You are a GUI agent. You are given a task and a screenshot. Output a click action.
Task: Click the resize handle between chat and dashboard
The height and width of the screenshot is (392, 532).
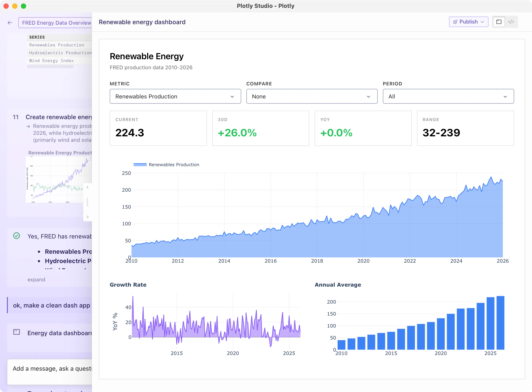click(88, 202)
